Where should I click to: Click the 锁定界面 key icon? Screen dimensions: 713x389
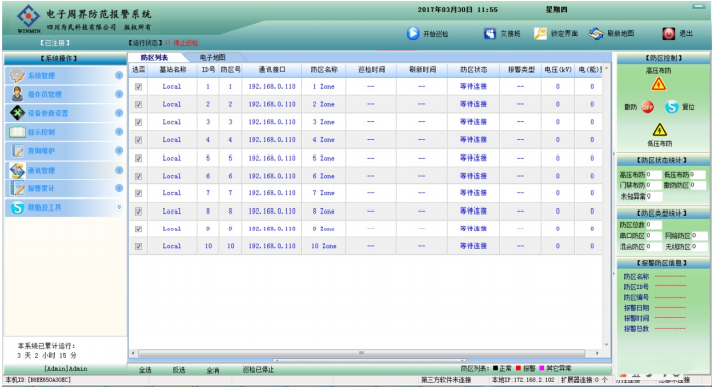(x=540, y=33)
